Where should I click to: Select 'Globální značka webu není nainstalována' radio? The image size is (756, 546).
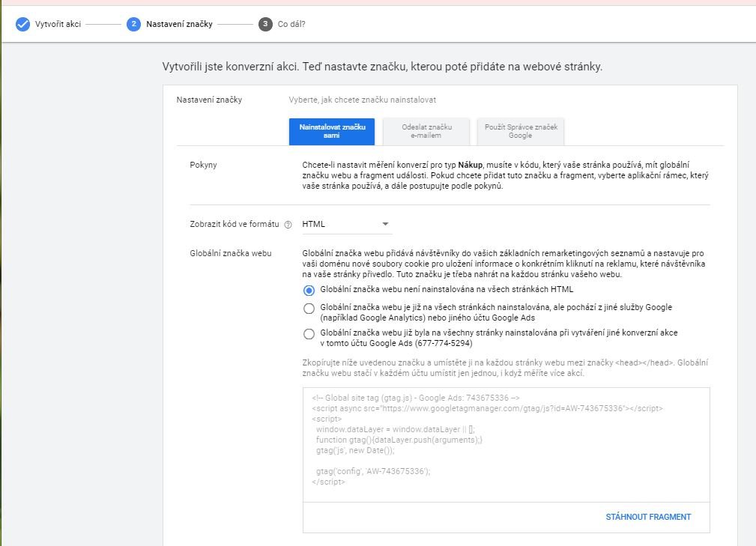pyautogui.click(x=309, y=290)
